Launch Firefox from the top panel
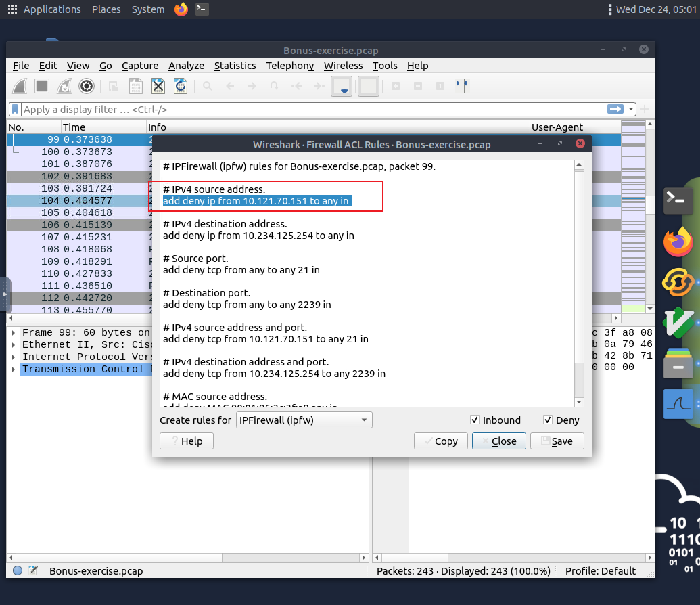Image resolution: width=700 pixels, height=605 pixels. pos(181,9)
